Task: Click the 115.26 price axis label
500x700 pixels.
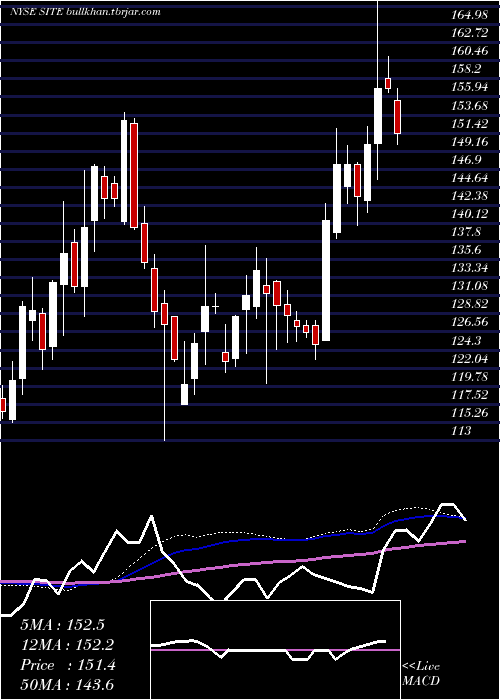Action: pyautogui.click(x=470, y=413)
